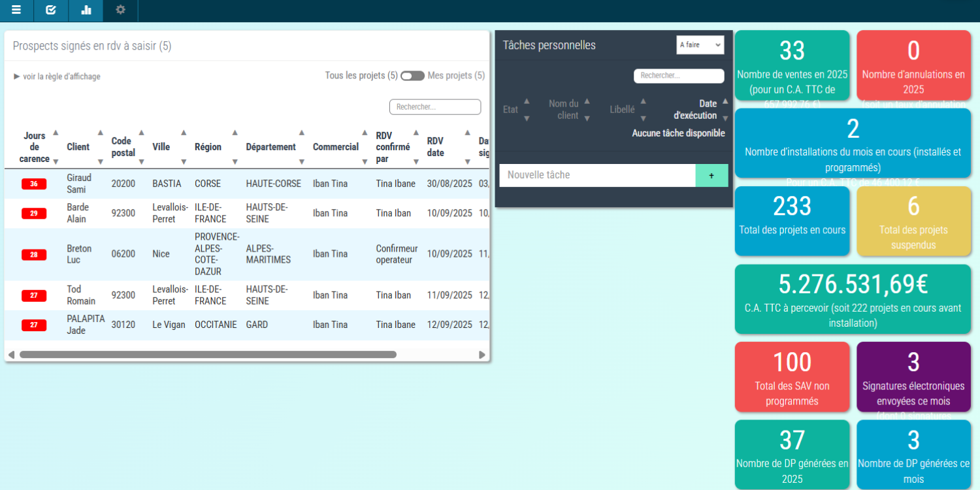The image size is (980, 490).
Task: Sort table by Ville column arrows
Action: (x=184, y=147)
